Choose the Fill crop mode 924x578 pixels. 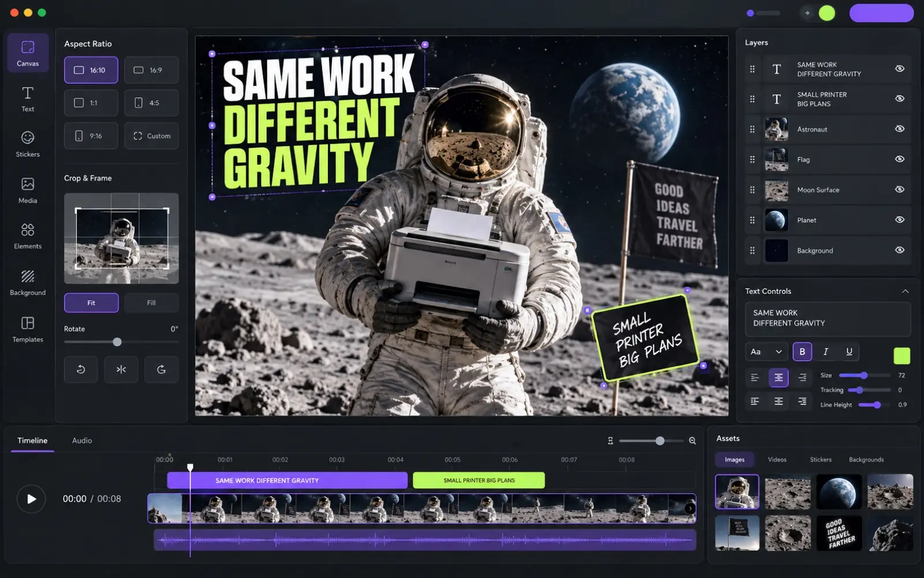point(151,303)
